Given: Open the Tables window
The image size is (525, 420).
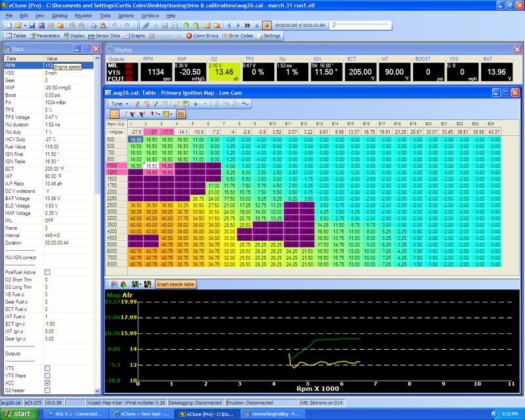Looking at the screenshot, I should click(16, 35).
